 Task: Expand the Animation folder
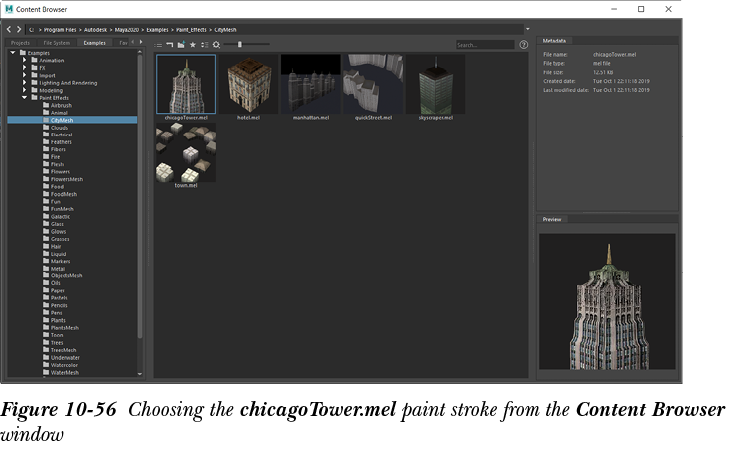24,60
